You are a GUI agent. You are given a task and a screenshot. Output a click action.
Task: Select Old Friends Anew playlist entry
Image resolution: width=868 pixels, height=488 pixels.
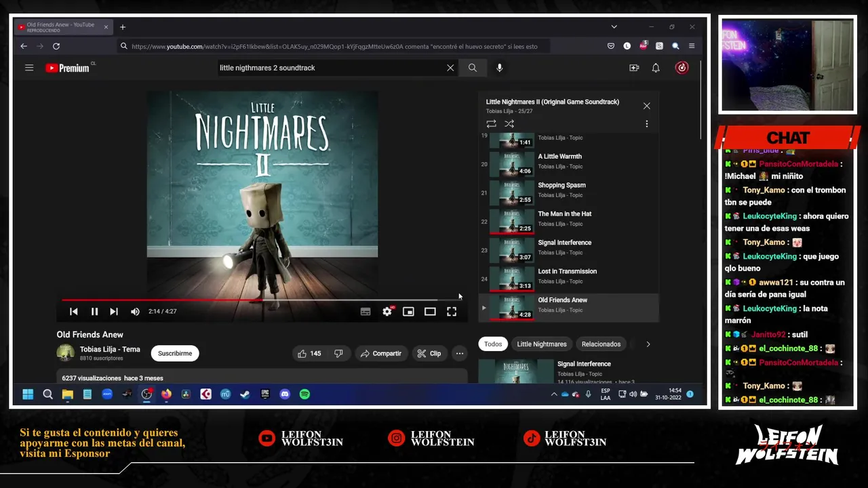(x=568, y=308)
